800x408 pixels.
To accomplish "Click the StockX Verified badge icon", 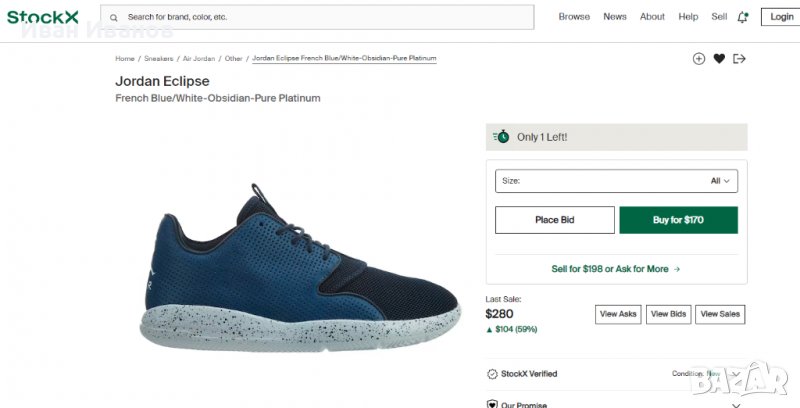I will pyautogui.click(x=492, y=374).
